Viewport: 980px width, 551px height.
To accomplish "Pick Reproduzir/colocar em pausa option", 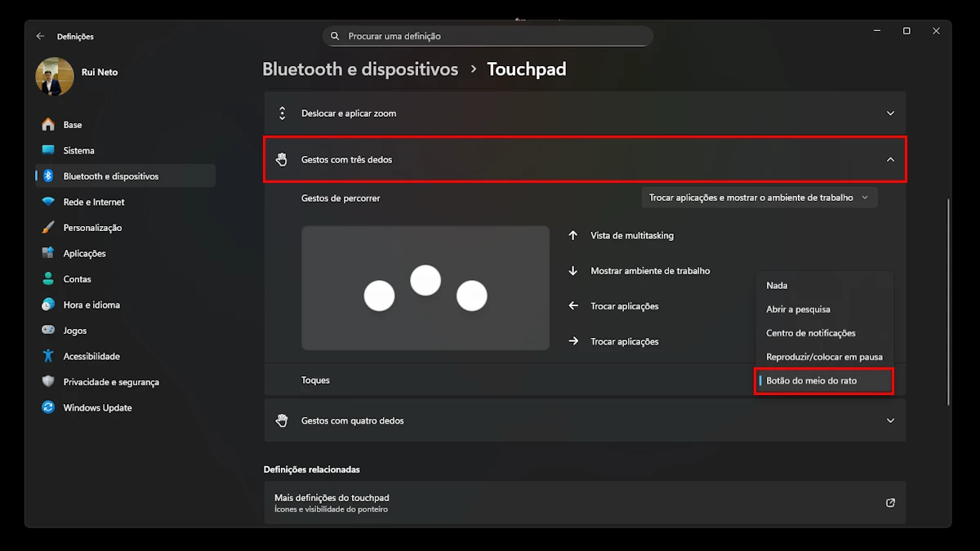I will (823, 357).
